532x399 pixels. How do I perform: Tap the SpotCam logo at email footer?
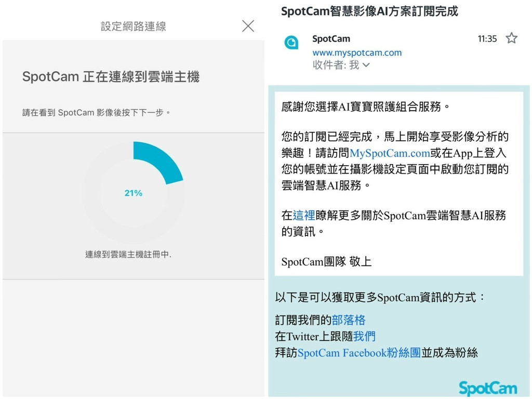(x=488, y=388)
